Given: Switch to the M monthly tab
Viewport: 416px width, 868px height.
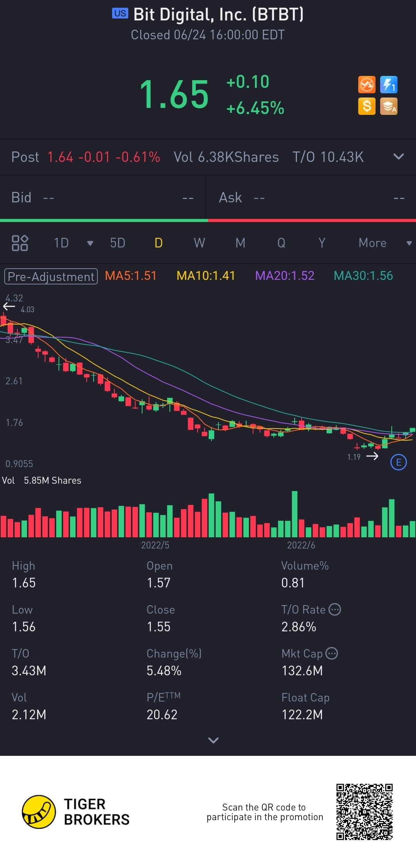Looking at the screenshot, I should (240, 243).
